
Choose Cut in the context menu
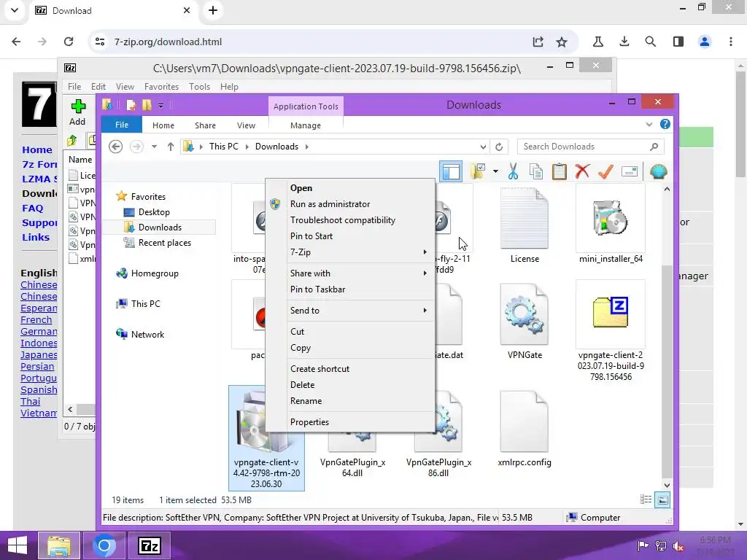(350, 332)
